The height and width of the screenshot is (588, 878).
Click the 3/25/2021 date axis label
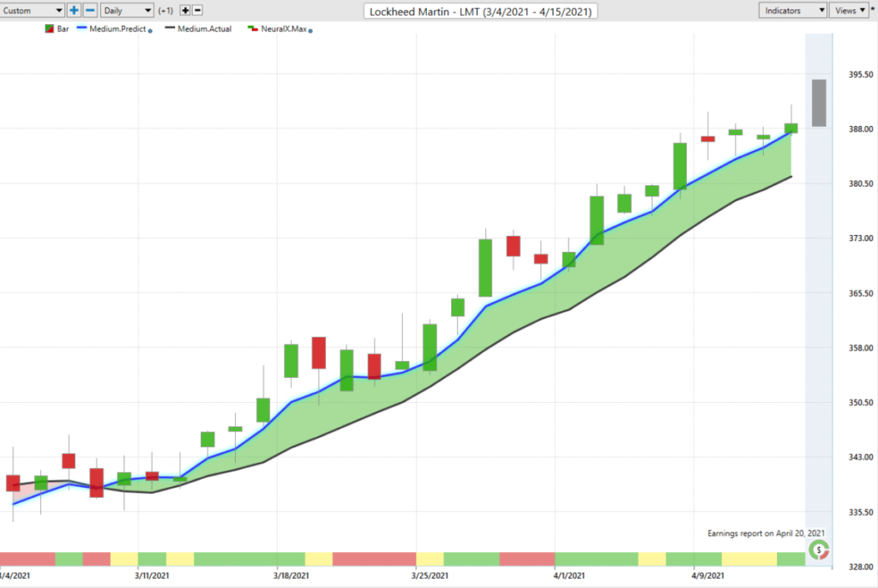click(430, 575)
